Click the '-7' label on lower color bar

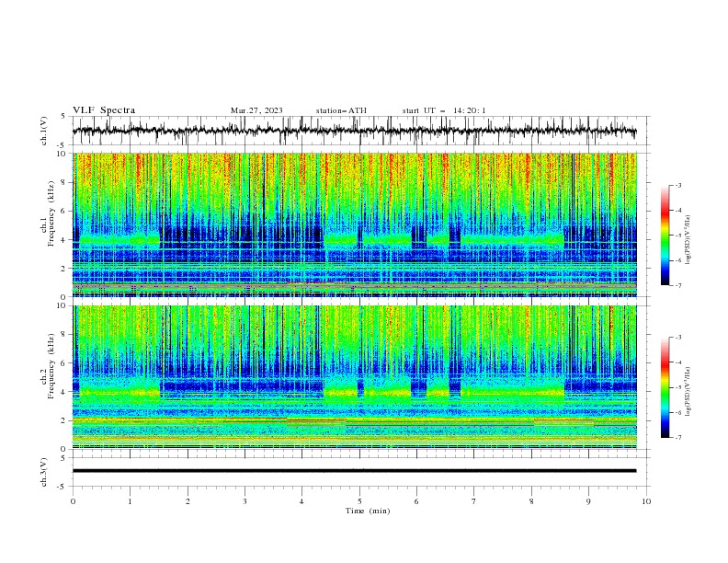point(678,438)
